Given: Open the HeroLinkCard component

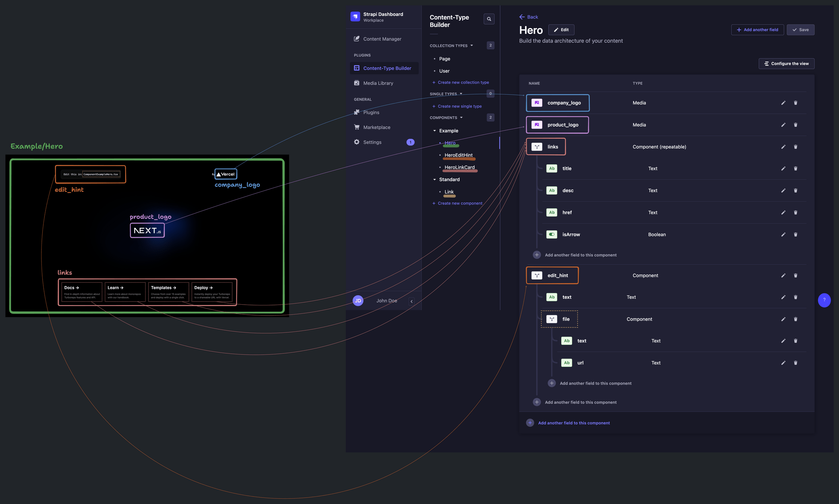Looking at the screenshot, I should pos(459,167).
